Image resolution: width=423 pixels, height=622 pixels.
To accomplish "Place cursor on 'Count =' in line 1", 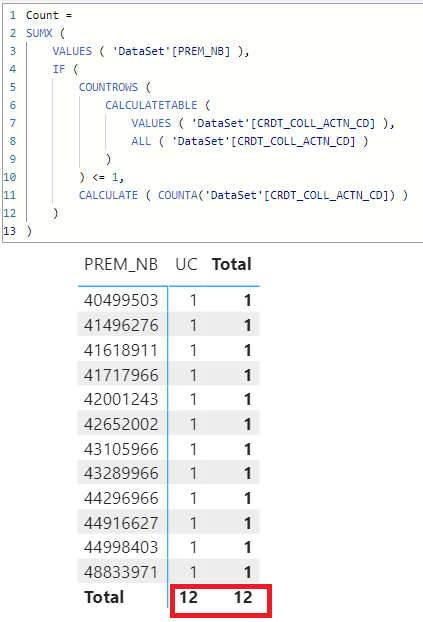I will tap(49, 15).
